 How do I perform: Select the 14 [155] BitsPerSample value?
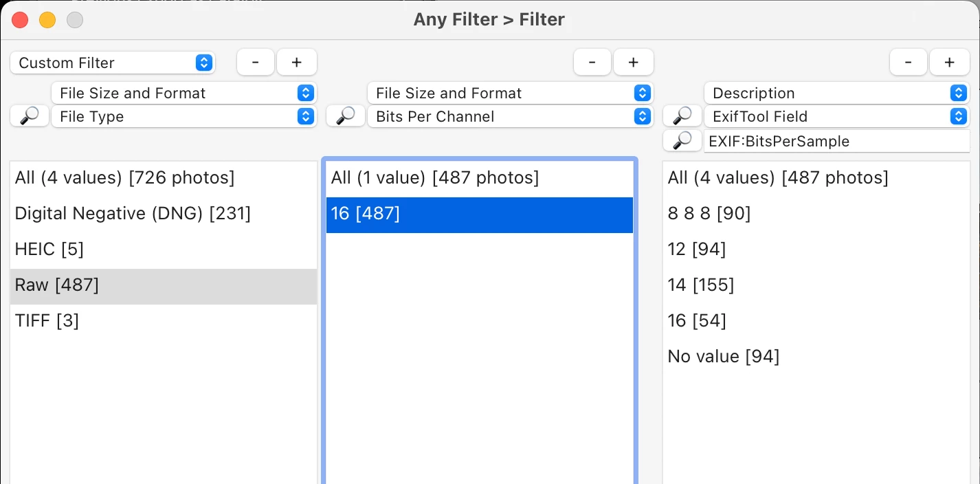[701, 285]
